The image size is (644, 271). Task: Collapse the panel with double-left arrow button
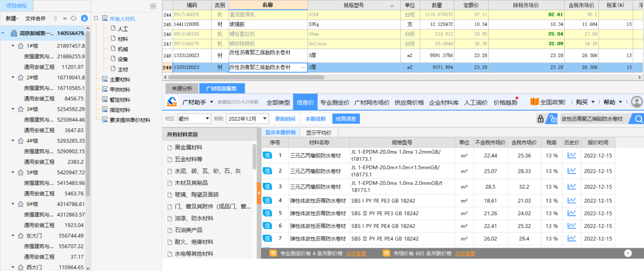tap(153, 6)
